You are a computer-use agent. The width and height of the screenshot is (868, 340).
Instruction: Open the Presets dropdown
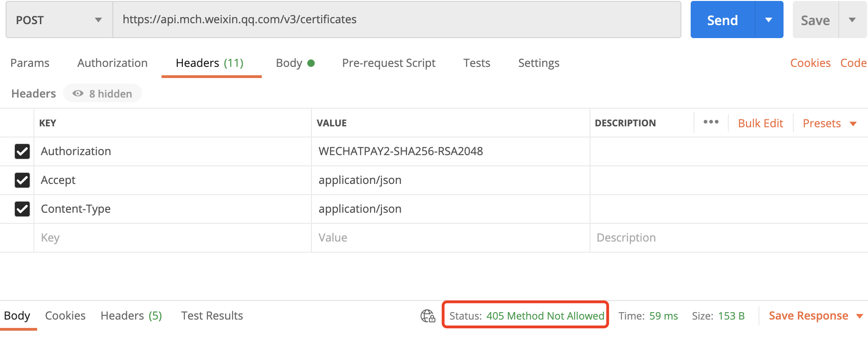pos(829,124)
